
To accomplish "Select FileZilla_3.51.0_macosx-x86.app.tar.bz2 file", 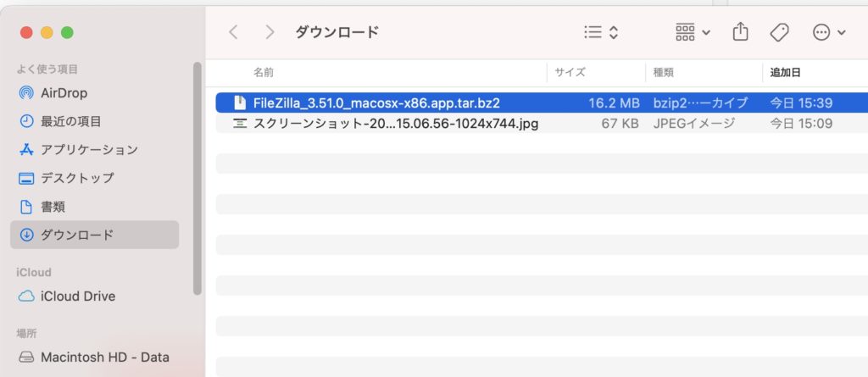I will [x=376, y=103].
